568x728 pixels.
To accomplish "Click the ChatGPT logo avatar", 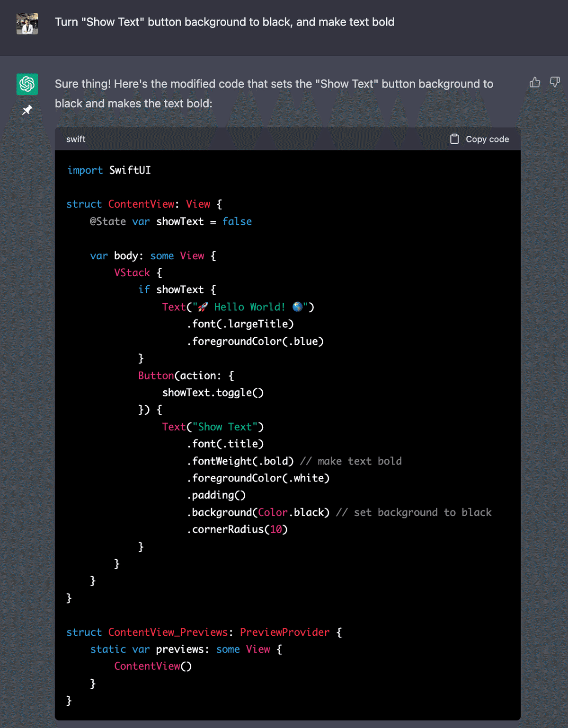I will pos(27,84).
